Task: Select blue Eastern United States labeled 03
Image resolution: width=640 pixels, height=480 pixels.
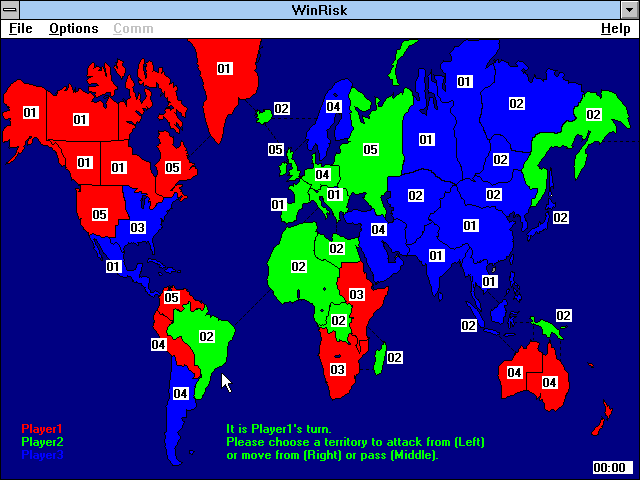Action: click(x=138, y=227)
